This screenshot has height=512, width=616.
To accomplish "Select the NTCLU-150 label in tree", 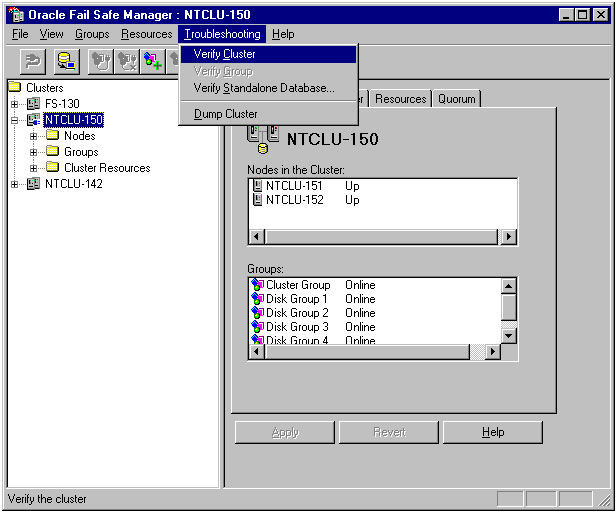I will (x=73, y=119).
